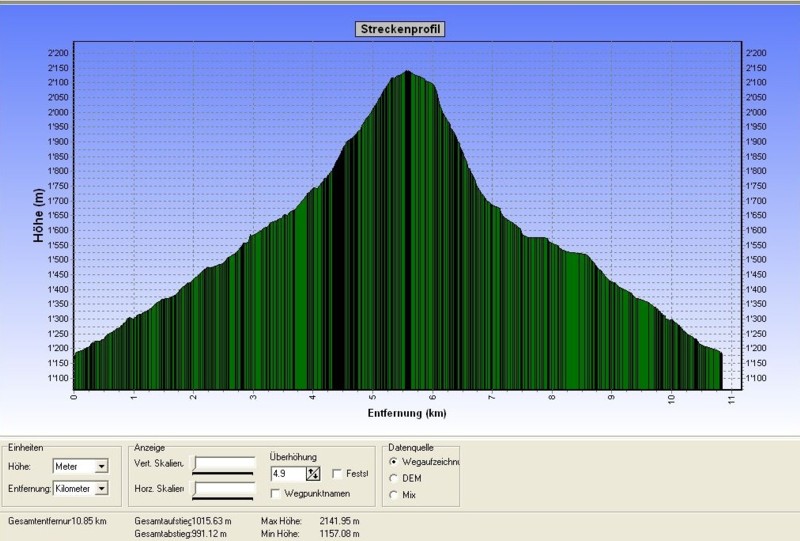Toggle the Wegpunktnamen checkbox

[x=276, y=493]
